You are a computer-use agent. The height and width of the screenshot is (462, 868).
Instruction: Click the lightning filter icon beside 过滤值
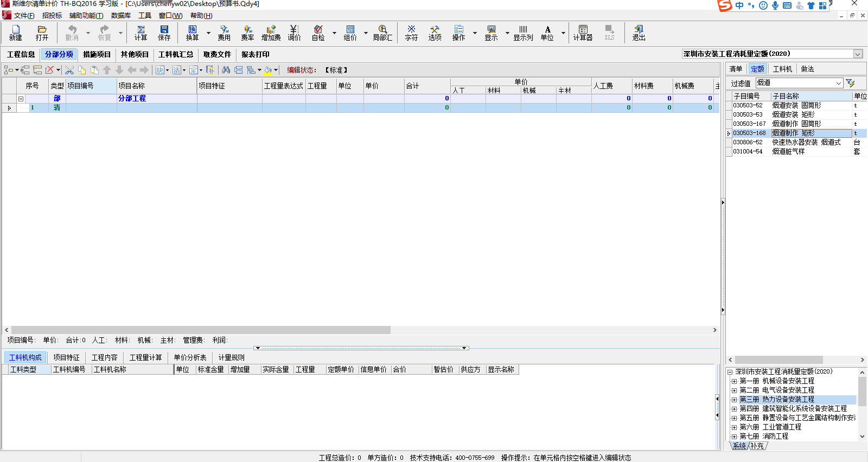[850, 83]
